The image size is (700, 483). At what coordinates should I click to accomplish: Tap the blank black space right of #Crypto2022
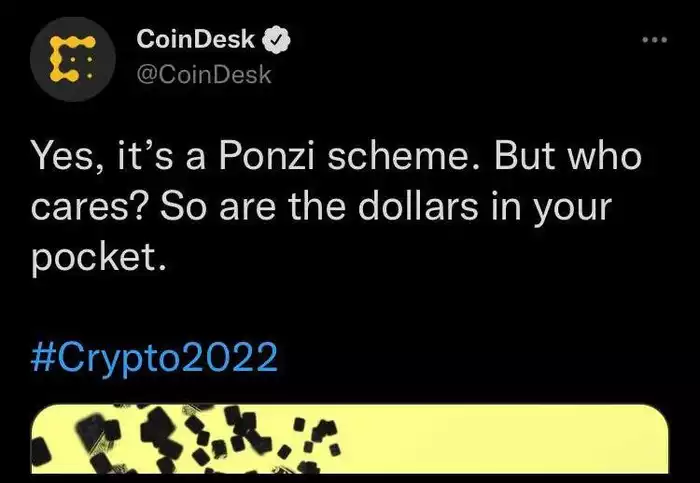[480, 357]
